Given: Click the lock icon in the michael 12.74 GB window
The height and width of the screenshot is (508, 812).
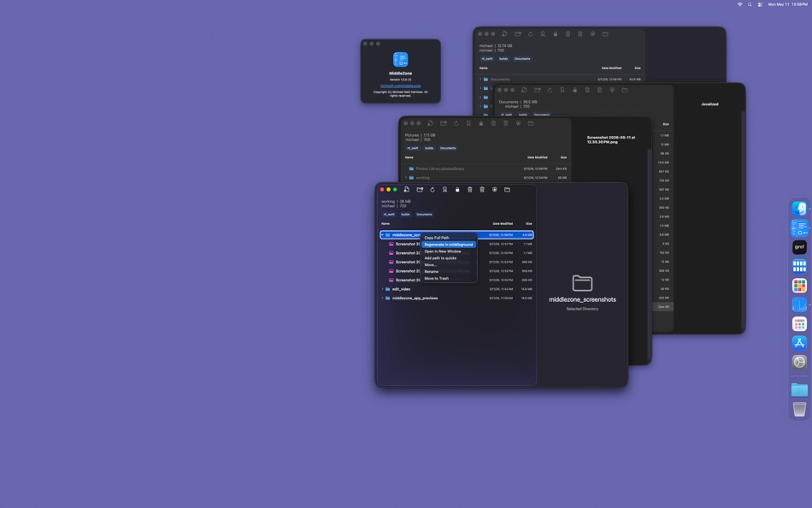Looking at the screenshot, I should point(555,34).
